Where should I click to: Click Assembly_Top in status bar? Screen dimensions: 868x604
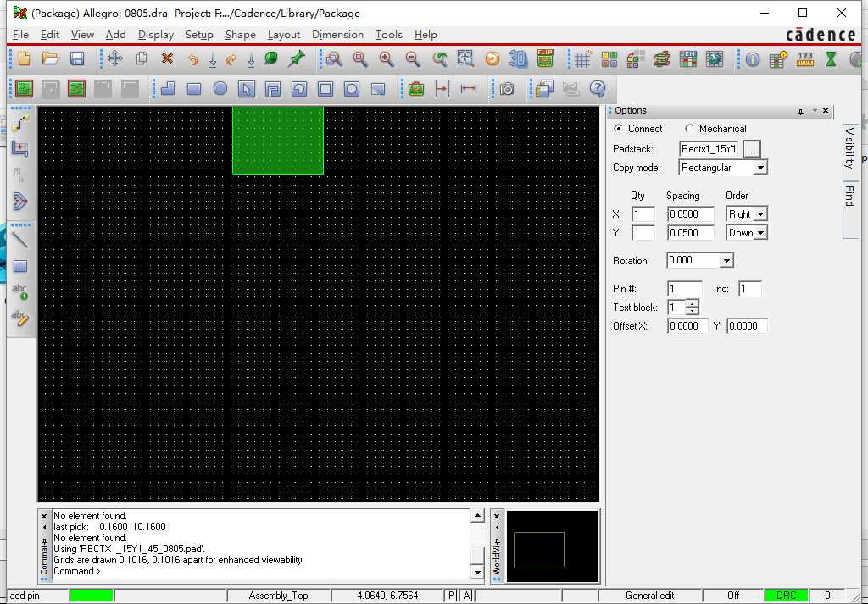278,596
